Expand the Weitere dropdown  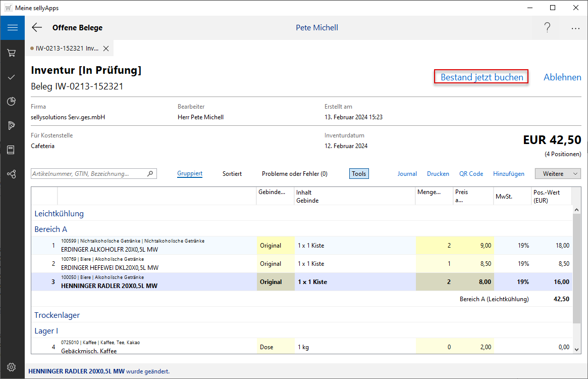click(x=558, y=174)
